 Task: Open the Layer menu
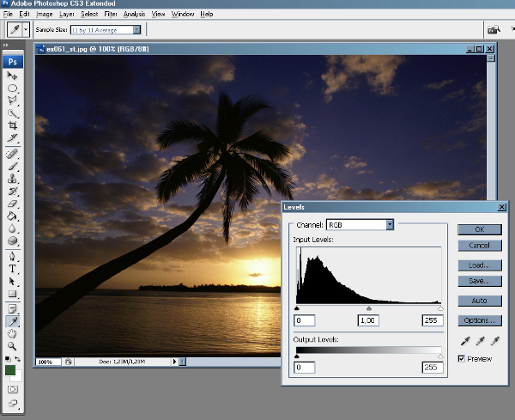(67, 14)
